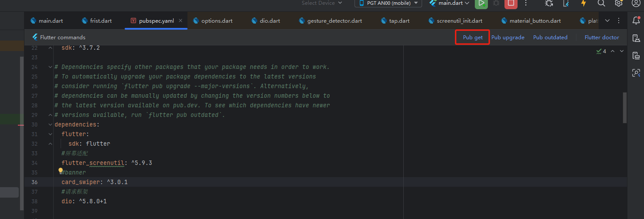Viewport: 644px width, 219px height.
Task: Click the Flutter logo in commands bar
Action: (x=35, y=37)
